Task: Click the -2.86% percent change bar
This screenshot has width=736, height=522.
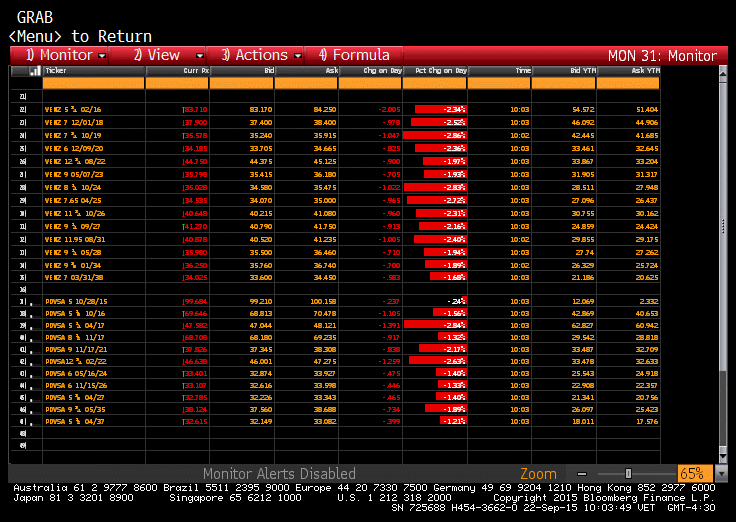Action: click(x=435, y=136)
